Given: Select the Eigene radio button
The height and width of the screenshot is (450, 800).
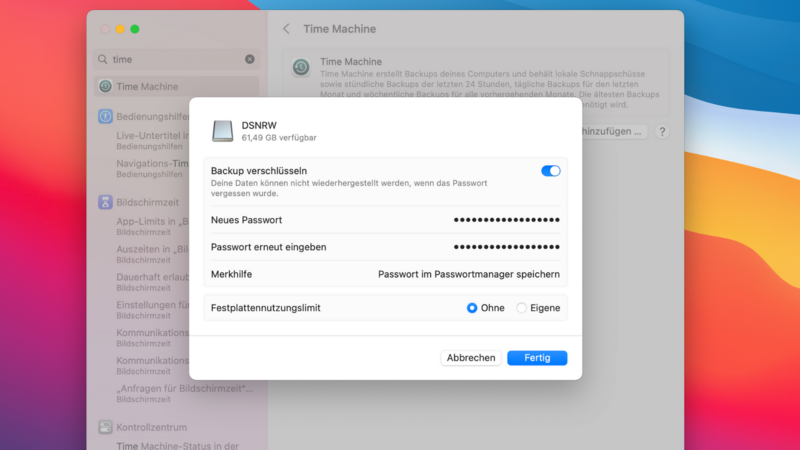Looking at the screenshot, I should [521, 308].
